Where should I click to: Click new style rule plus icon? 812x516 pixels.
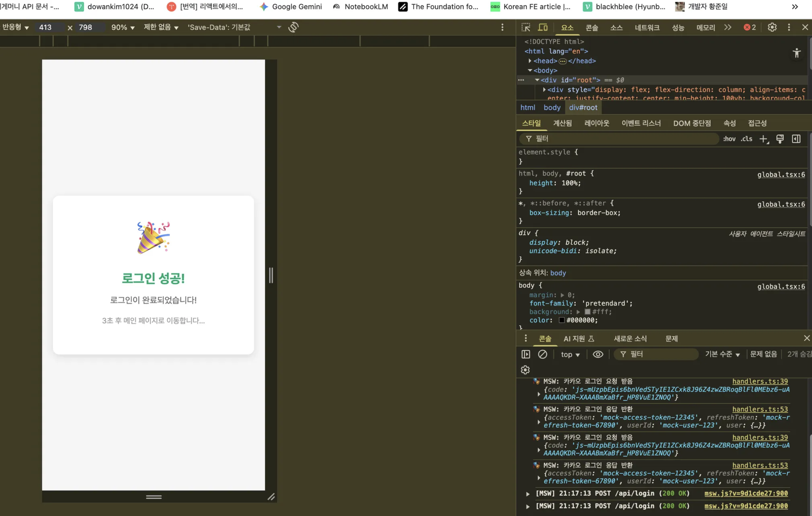[x=763, y=139]
